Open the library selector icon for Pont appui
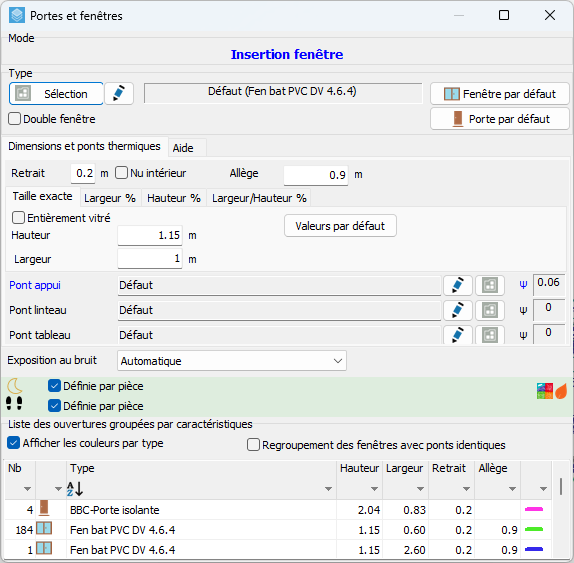The width and height of the screenshot is (574, 563). tap(490, 285)
